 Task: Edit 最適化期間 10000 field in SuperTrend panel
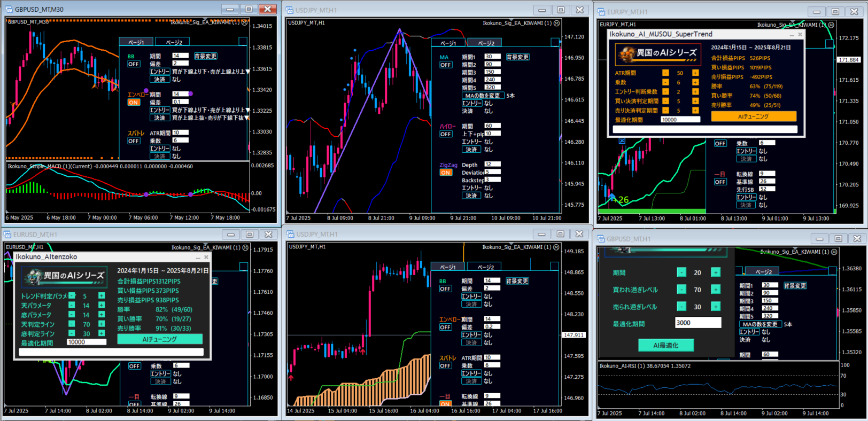pyautogui.click(x=680, y=120)
